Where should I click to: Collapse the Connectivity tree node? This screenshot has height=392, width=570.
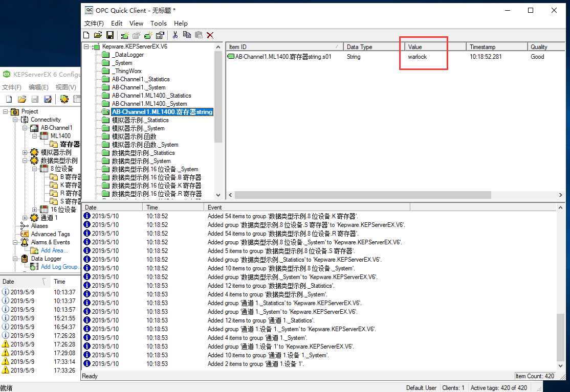point(15,120)
